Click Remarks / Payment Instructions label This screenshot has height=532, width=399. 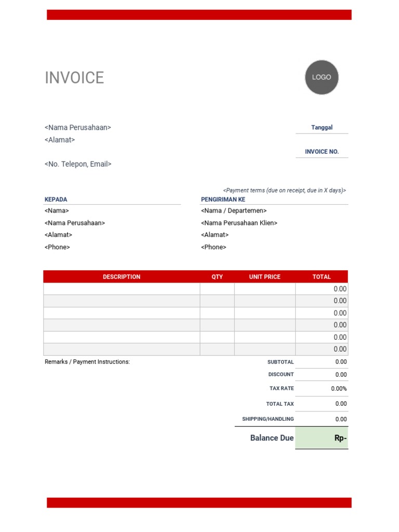point(87,362)
